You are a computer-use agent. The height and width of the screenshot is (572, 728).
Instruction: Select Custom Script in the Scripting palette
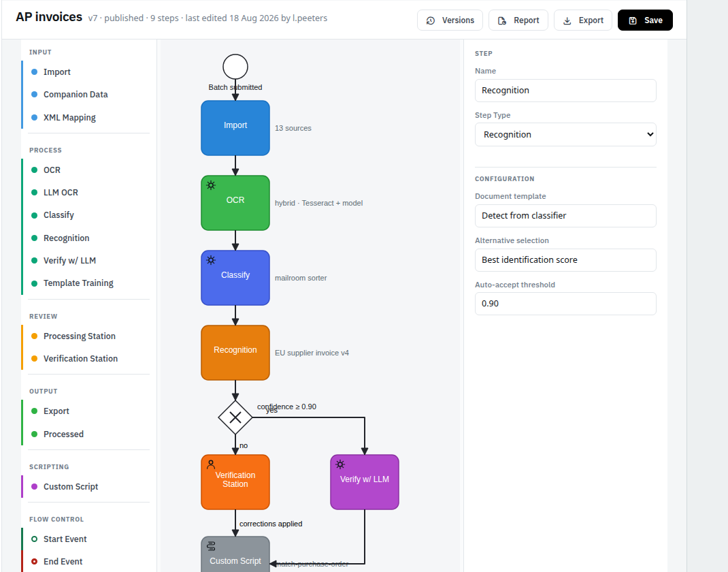86,486
